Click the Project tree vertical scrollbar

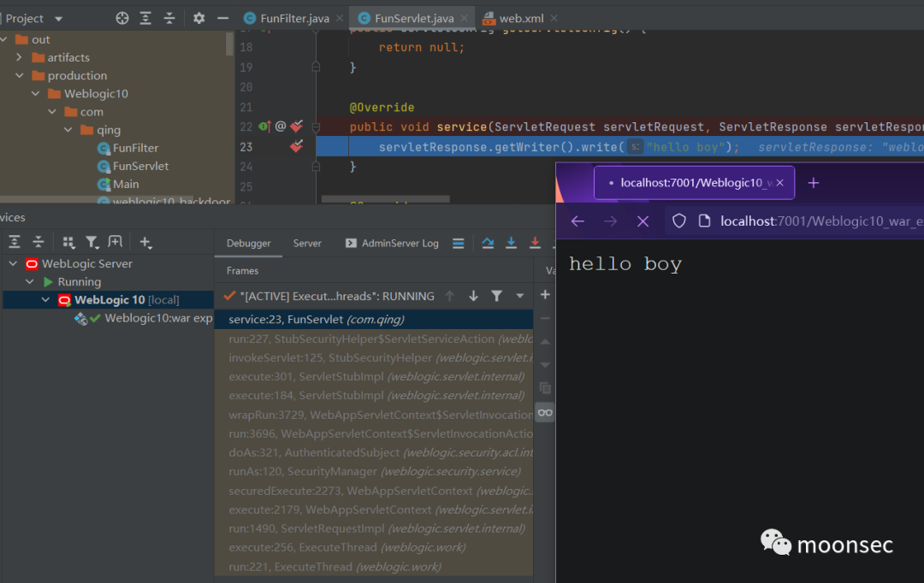229,44
